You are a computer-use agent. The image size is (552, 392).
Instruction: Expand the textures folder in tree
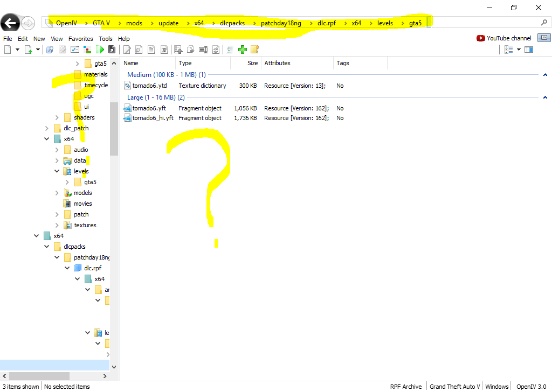click(x=57, y=225)
